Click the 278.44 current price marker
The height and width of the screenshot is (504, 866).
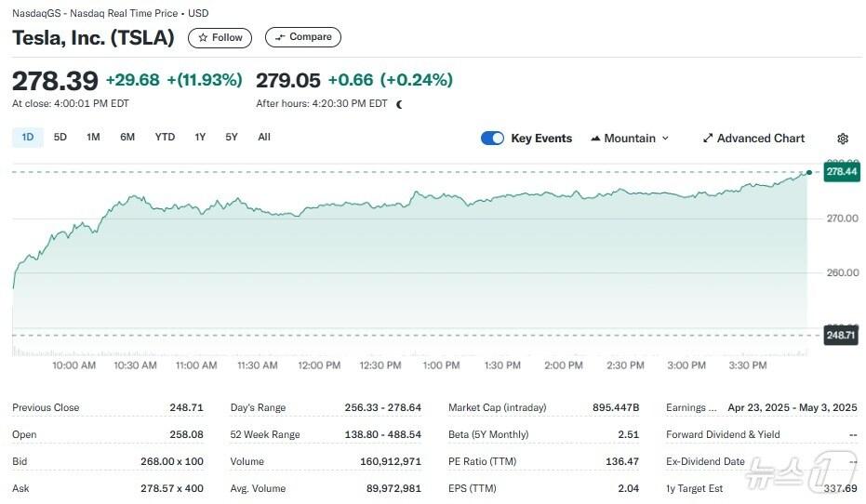pyautogui.click(x=841, y=172)
